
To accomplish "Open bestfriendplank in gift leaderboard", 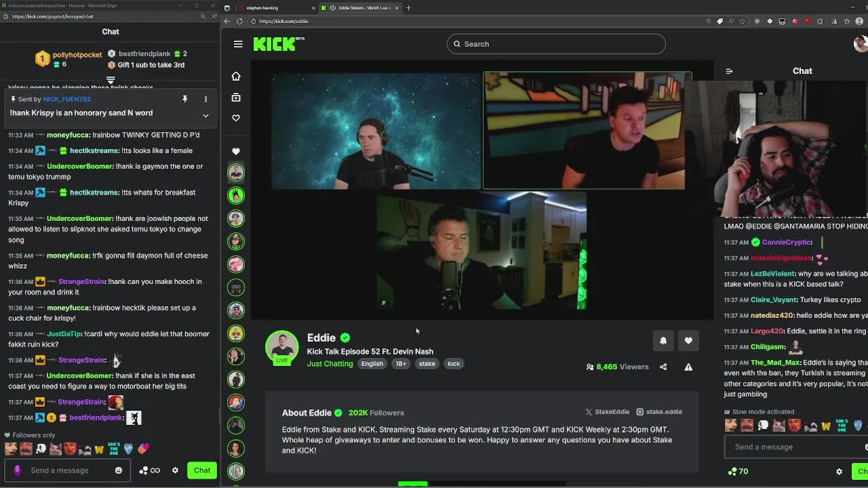I will click(x=144, y=54).
